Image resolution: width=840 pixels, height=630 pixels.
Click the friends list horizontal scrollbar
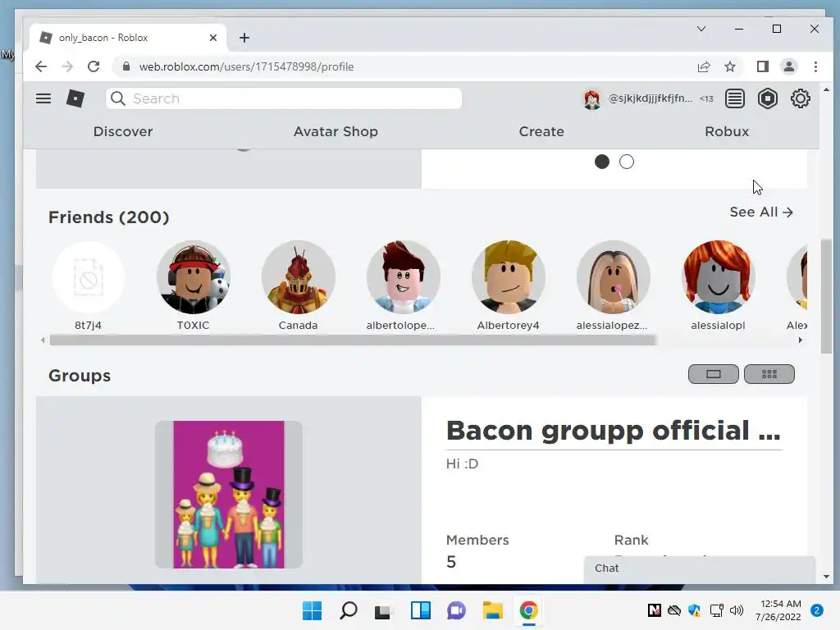(353, 340)
